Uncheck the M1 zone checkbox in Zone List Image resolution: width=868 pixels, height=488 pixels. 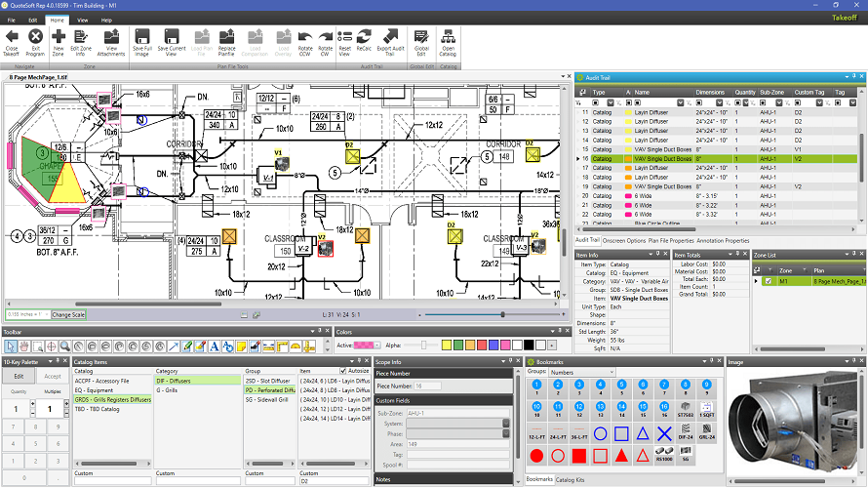[768, 282]
